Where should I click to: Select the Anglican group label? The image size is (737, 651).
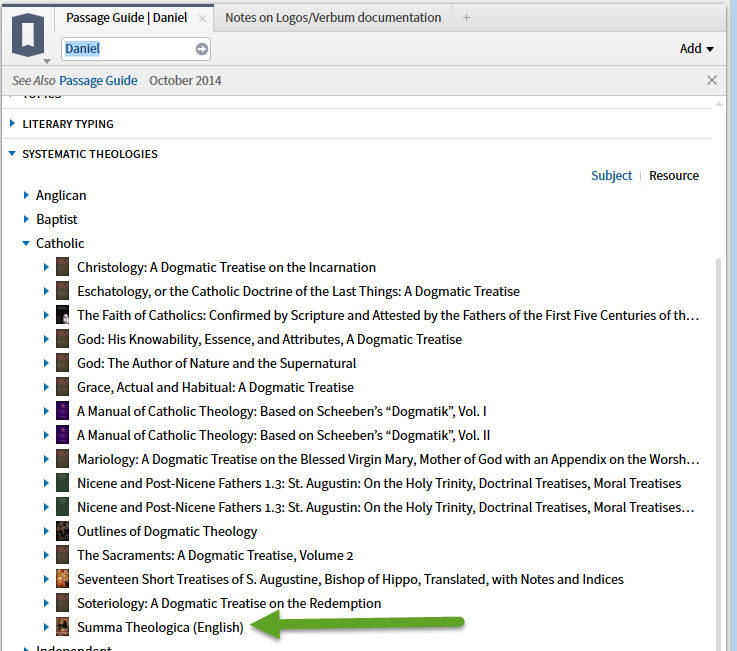pyautogui.click(x=61, y=195)
